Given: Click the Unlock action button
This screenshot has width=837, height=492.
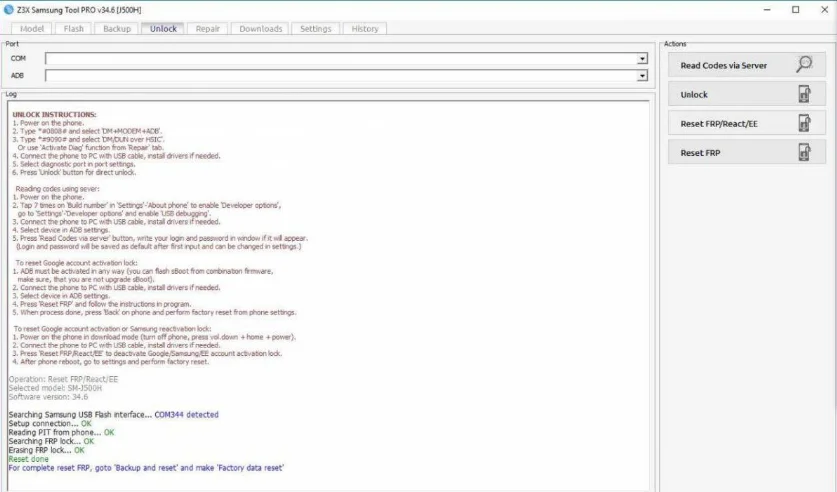Looking at the screenshot, I should [x=746, y=94].
